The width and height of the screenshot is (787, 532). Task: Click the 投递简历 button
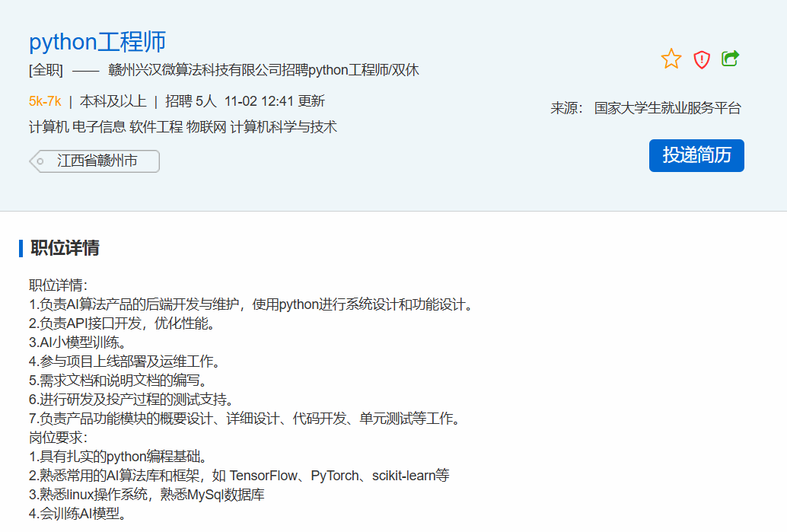696,155
